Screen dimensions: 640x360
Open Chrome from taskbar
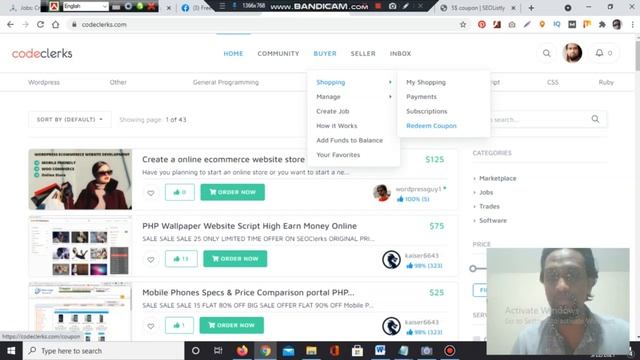click(x=265, y=351)
